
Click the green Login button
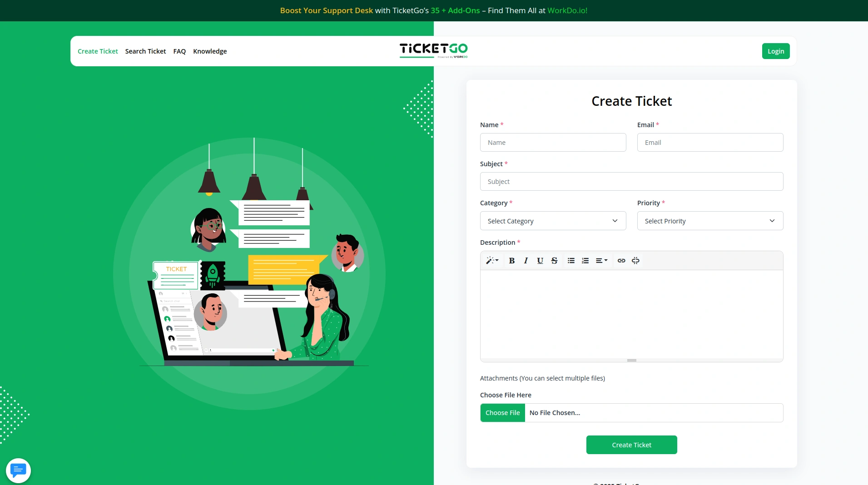(776, 51)
